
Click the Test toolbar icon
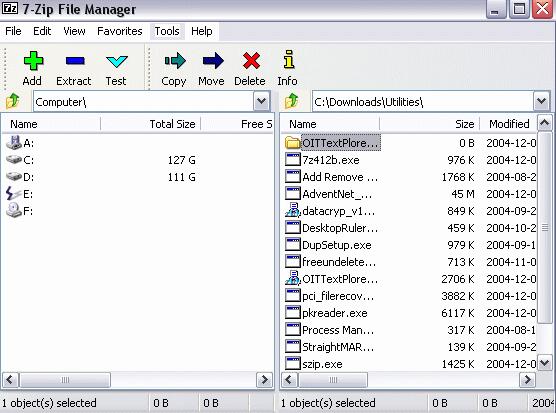117,62
